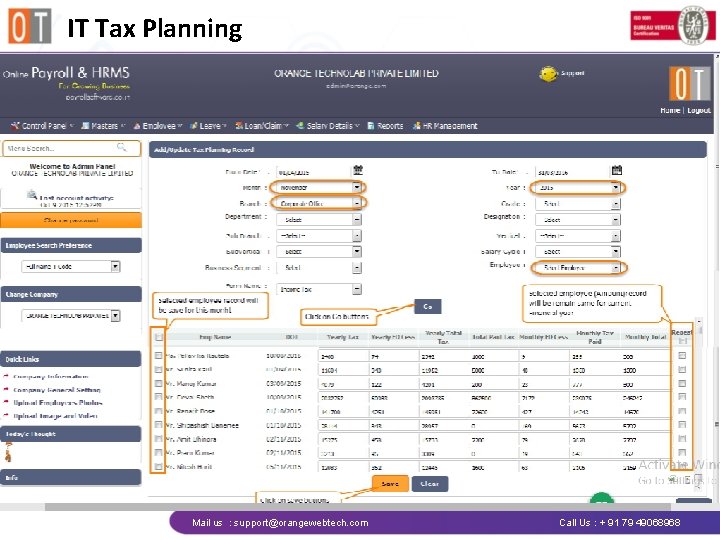720x540 pixels.
Task: Open Masters menu
Action: pos(103,126)
